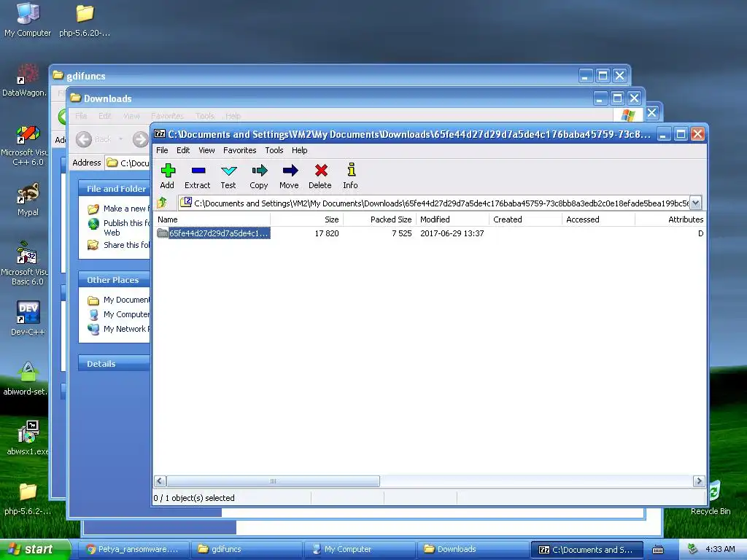Switch to My Computer taskbar item
The image size is (747, 560).
point(360,549)
